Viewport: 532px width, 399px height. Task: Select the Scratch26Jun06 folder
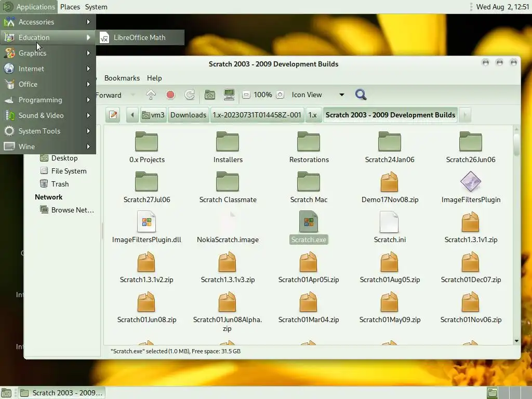tap(471, 147)
